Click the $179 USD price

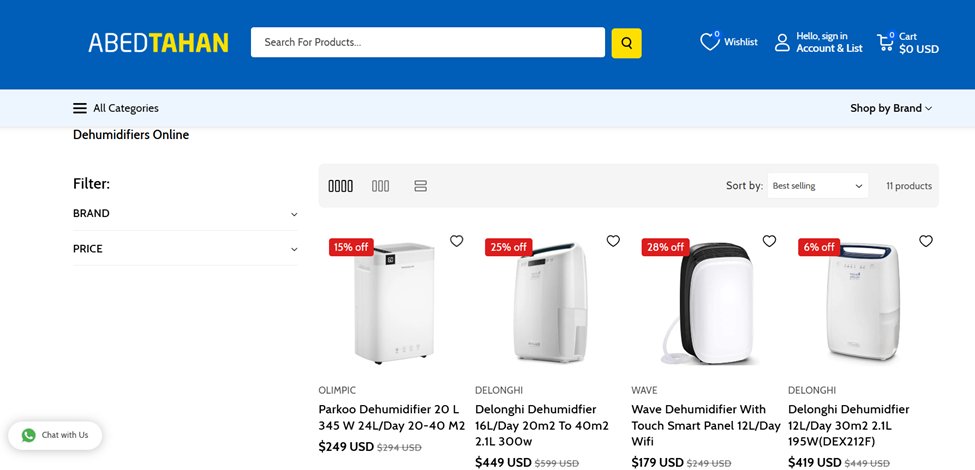click(658, 463)
